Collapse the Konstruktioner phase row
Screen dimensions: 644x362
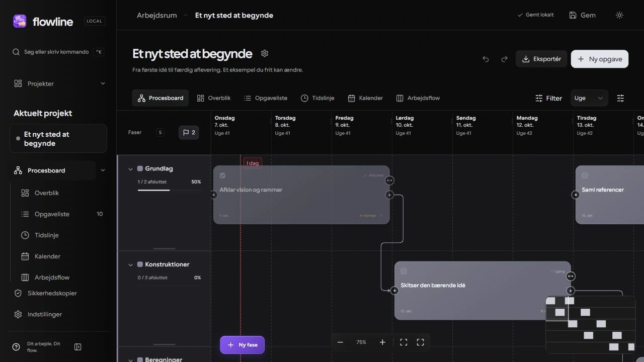click(131, 264)
